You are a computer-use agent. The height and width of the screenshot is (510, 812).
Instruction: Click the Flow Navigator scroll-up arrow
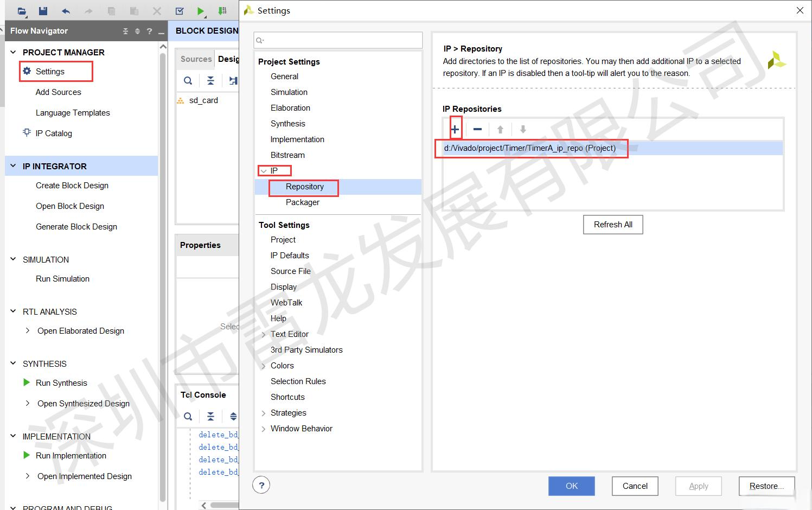coord(163,47)
